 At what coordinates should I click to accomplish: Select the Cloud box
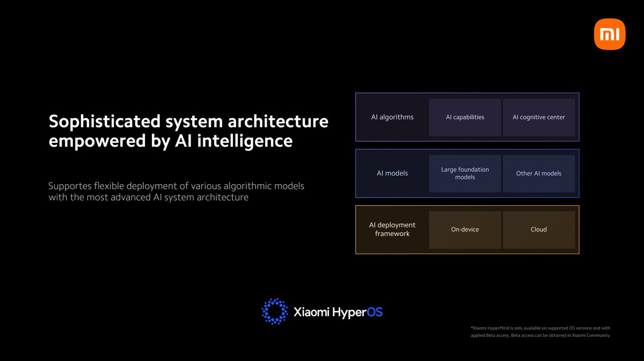click(539, 230)
